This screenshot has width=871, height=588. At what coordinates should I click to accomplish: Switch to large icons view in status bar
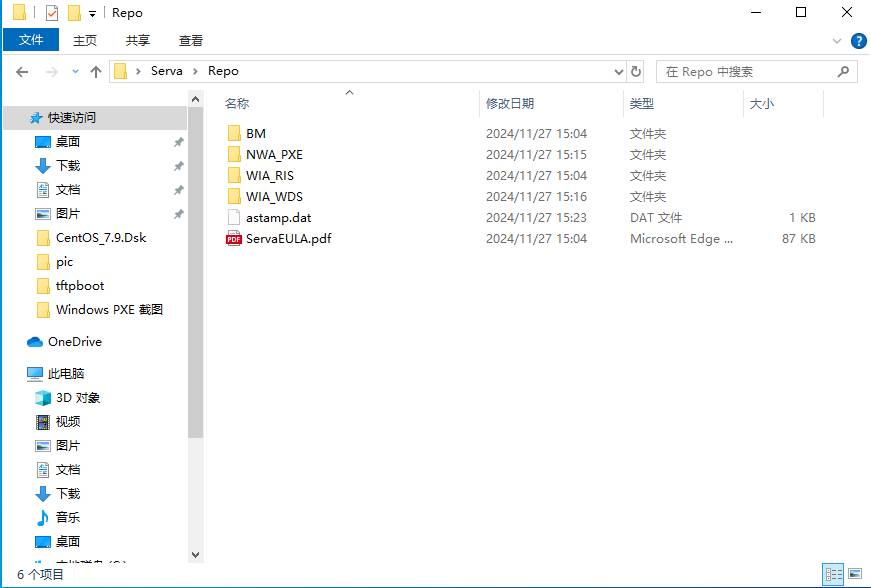(x=855, y=575)
